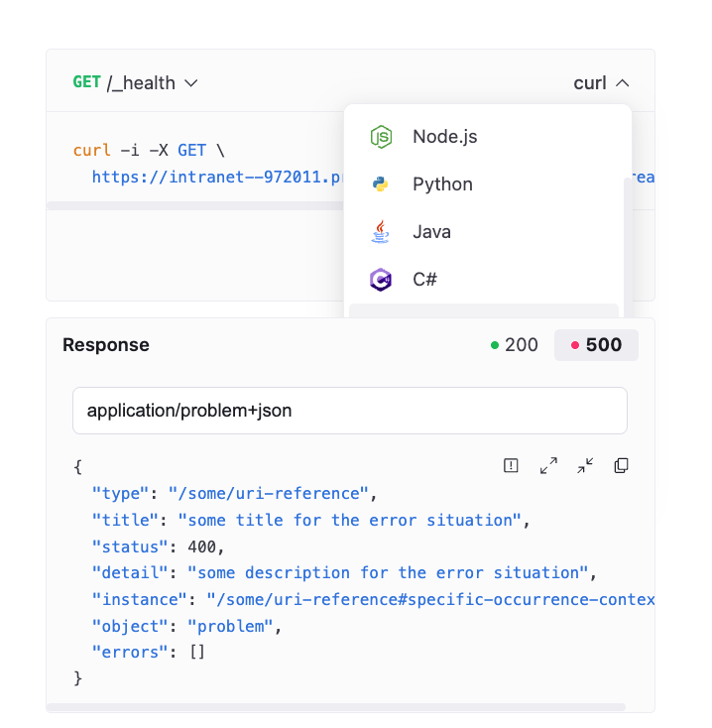Click the curl snippet horizontal scrollbar
This screenshot has height=728, width=712.
pyautogui.click(x=195, y=205)
